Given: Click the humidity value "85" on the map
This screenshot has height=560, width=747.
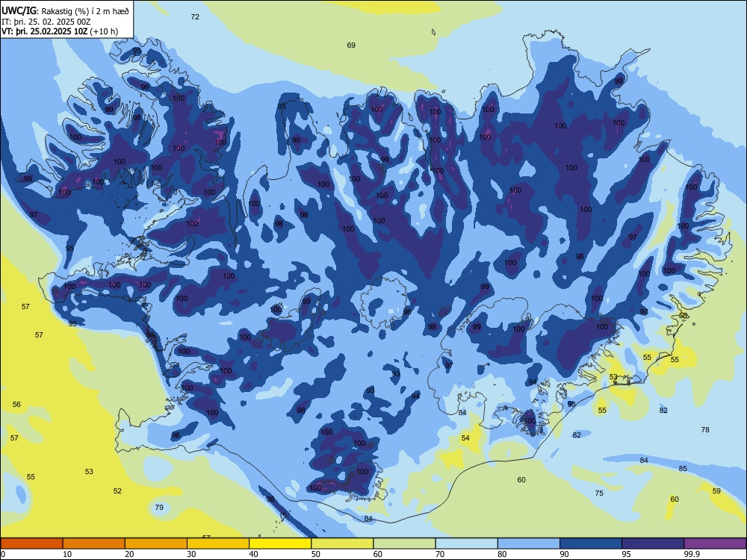Looking at the screenshot, I should [x=683, y=469].
